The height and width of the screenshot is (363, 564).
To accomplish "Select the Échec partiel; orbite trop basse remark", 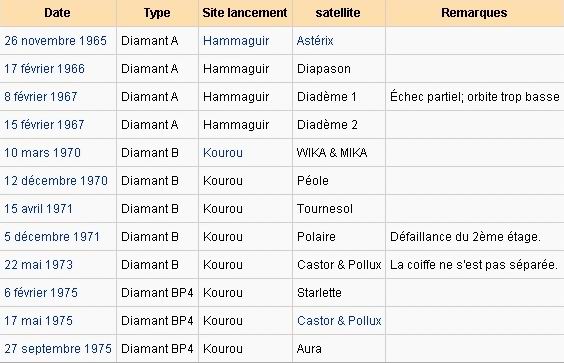I will [x=474, y=97].
